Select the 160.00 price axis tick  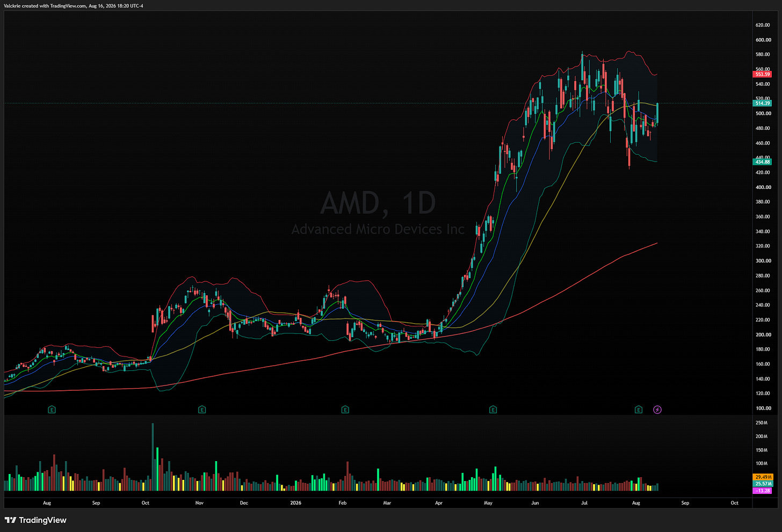763,364
